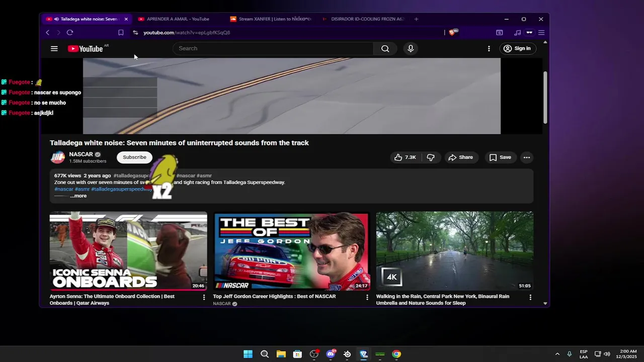
Task: Open YouTube settings three-dot menu
Action: [x=489, y=49]
